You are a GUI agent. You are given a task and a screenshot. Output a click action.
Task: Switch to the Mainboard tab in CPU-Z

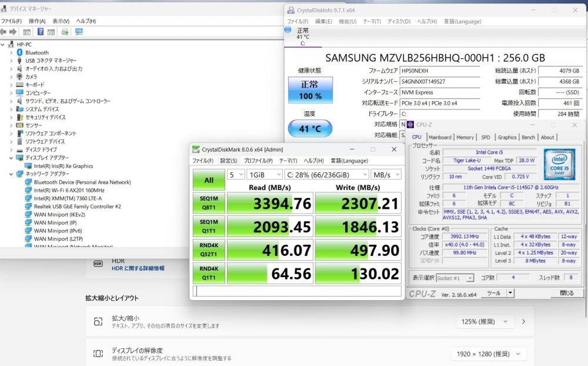(x=440, y=137)
